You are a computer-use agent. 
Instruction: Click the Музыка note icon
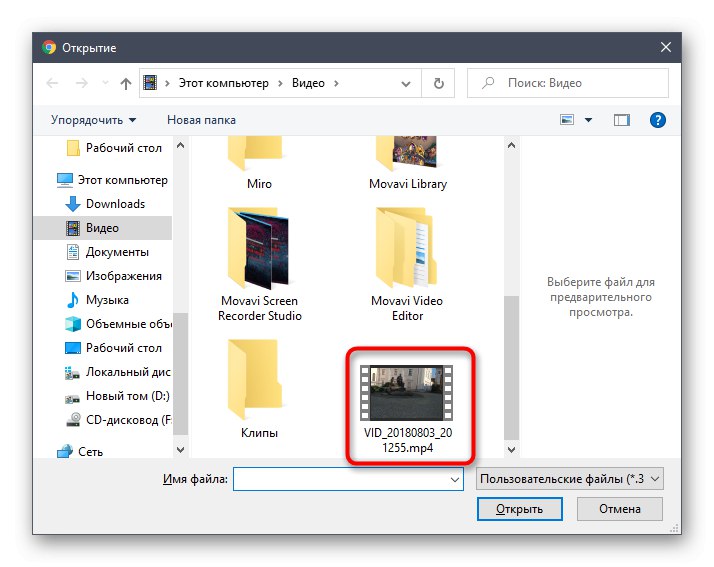click(72, 300)
